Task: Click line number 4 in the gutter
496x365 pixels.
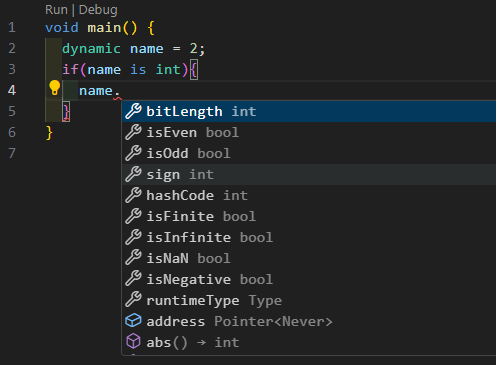Action: click(12, 90)
